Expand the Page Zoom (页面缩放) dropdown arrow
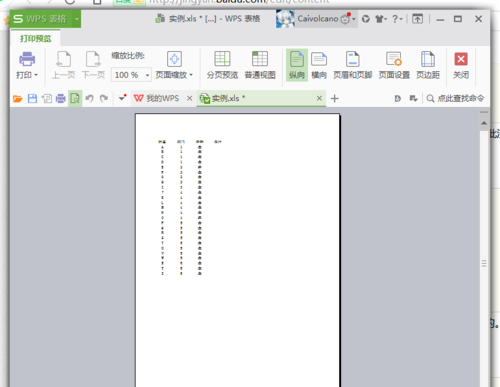 (191, 75)
